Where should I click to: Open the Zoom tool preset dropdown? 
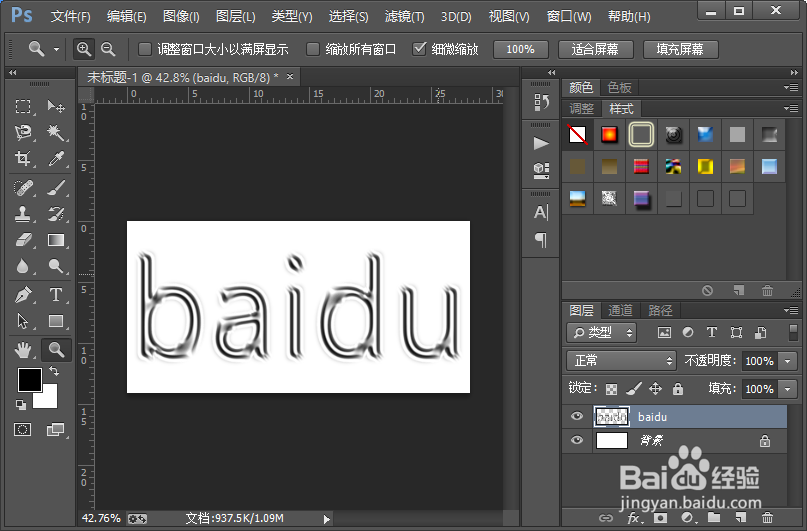pos(56,49)
